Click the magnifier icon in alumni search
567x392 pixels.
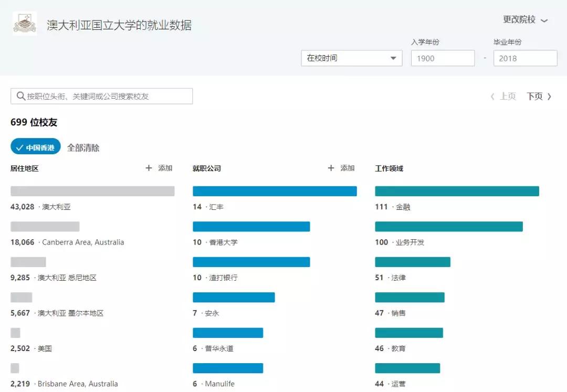click(20, 96)
